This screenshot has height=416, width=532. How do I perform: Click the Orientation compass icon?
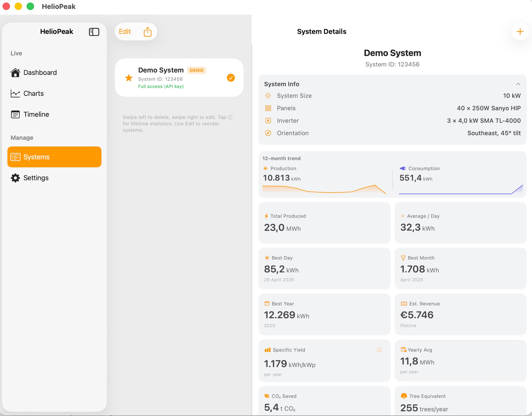268,133
